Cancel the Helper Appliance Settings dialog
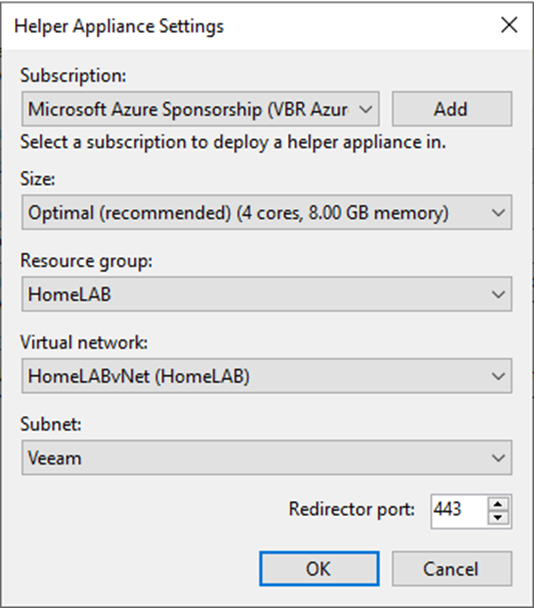Viewport: 534px width, 608px height. [x=452, y=568]
